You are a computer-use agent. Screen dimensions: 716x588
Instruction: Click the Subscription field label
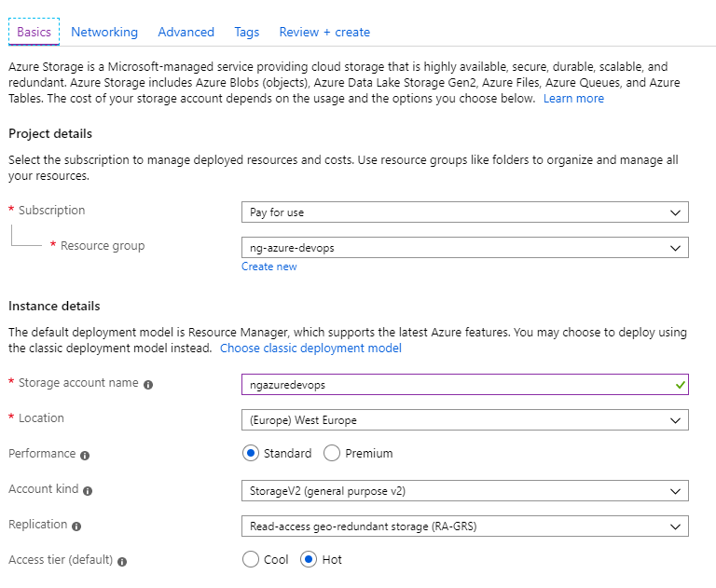pyautogui.click(x=51, y=210)
